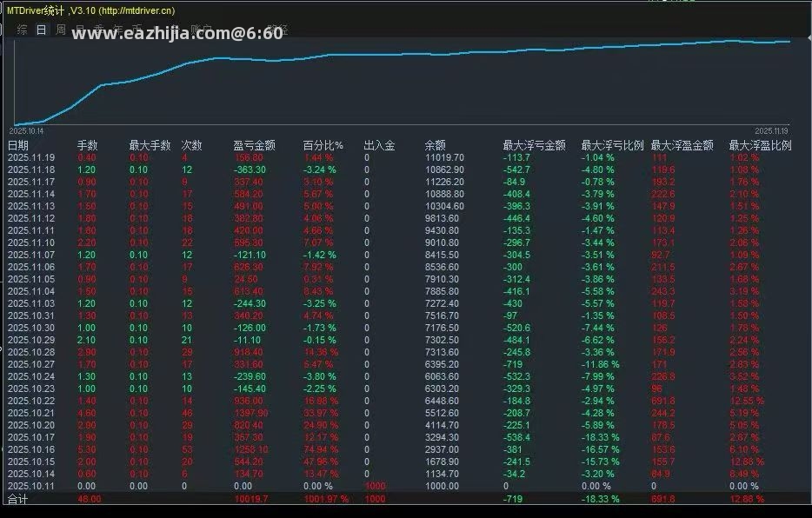
Task: Select the 2025.10.29 date cell
Action: [31, 340]
